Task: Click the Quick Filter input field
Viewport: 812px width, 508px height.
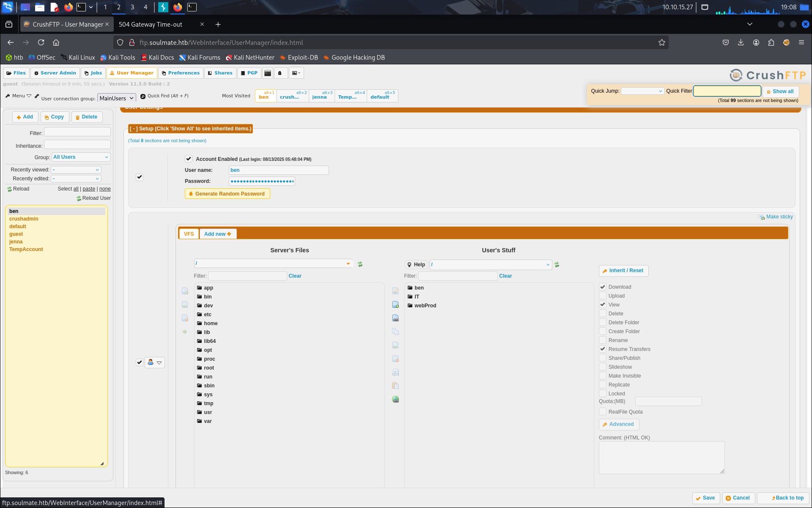Action: pos(727,91)
